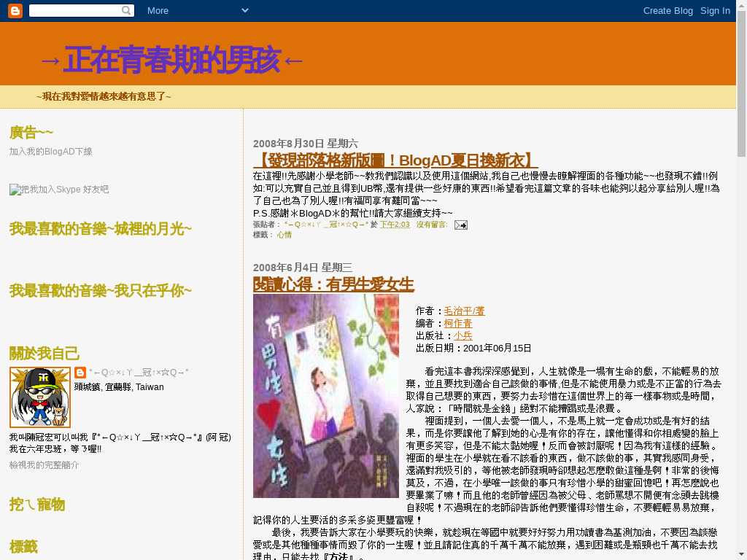Click publisher link 小兵
The width and height of the screenshot is (747, 560).
pyautogui.click(x=462, y=335)
